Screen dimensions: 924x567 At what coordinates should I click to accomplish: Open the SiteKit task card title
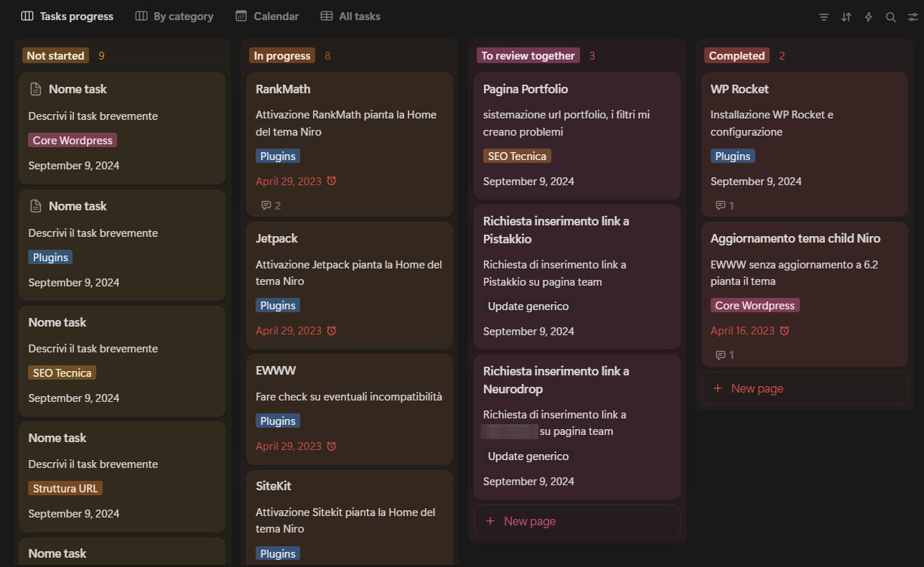pyautogui.click(x=274, y=486)
